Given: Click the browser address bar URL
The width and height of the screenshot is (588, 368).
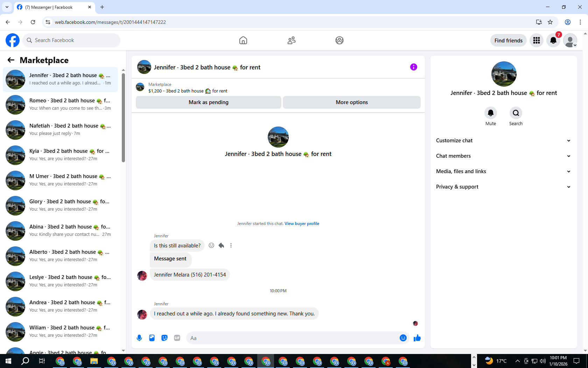Looking at the screenshot, I should [x=110, y=22].
